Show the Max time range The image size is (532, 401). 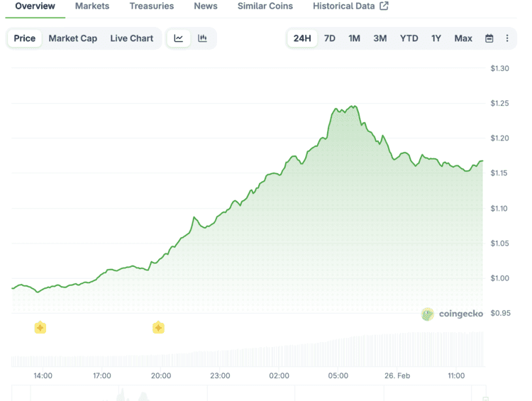click(463, 38)
